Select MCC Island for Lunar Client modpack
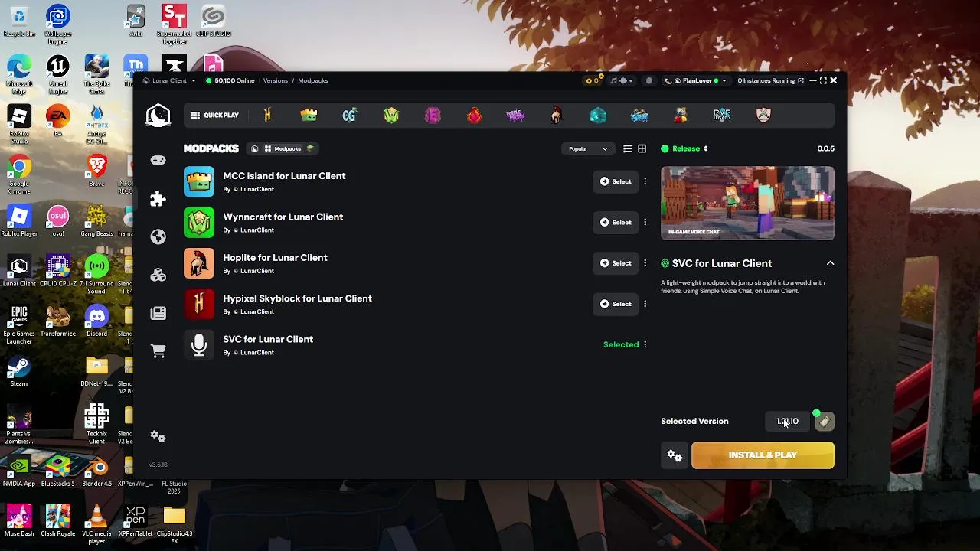This screenshot has width=980, height=551. (x=616, y=181)
